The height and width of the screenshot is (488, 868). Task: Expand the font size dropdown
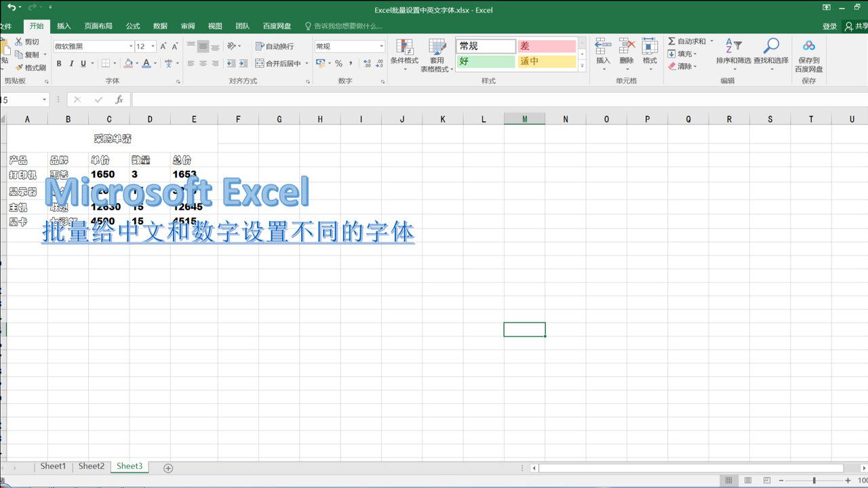(x=154, y=46)
